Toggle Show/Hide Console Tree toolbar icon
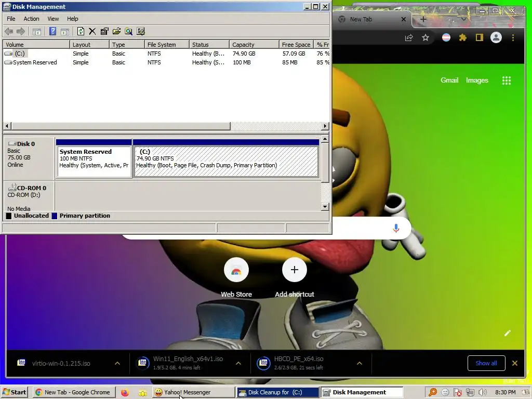The height and width of the screenshot is (399, 532). (37, 32)
